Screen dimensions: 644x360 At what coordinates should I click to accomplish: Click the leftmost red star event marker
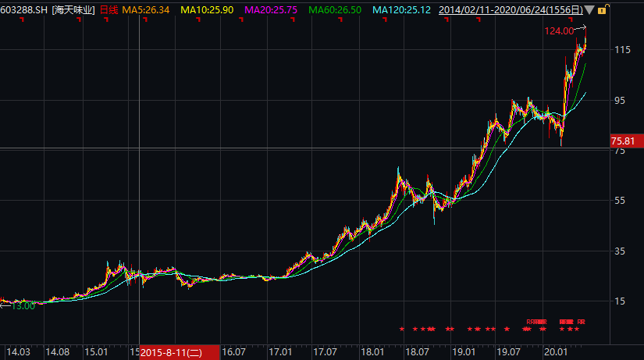402,329
